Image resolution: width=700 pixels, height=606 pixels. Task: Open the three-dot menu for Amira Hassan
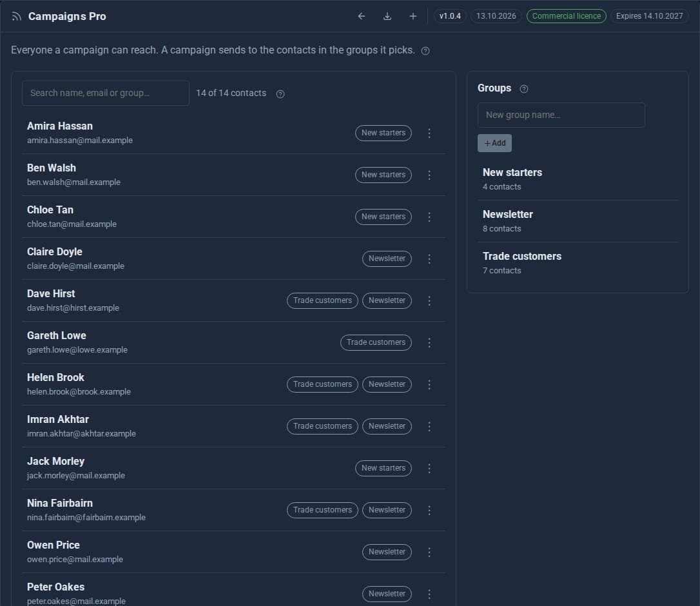429,133
